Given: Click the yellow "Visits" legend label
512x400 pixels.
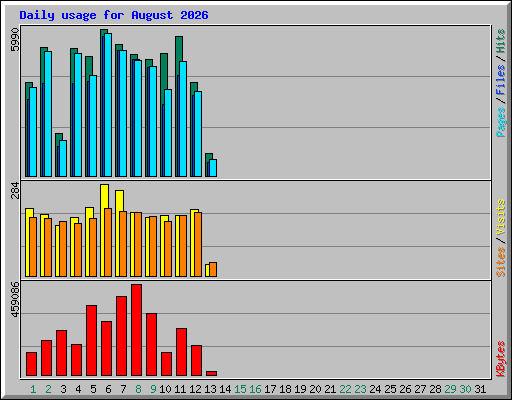Looking at the screenshot, I should 501,217.
